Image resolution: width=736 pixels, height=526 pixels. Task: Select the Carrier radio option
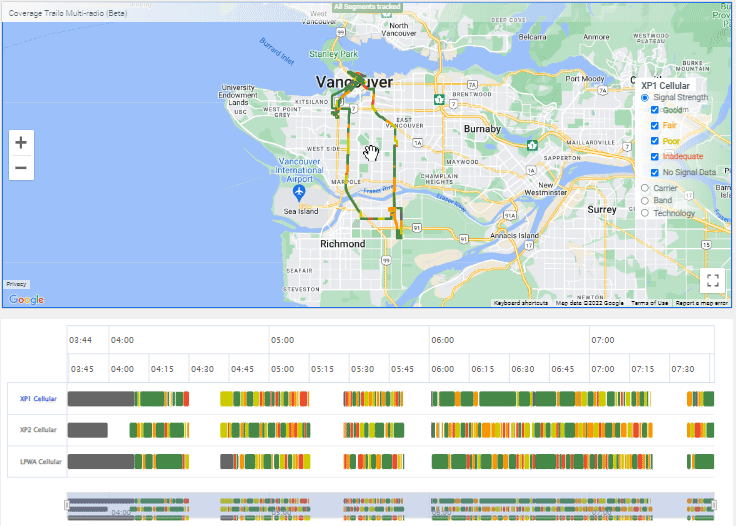coord(645,187)
